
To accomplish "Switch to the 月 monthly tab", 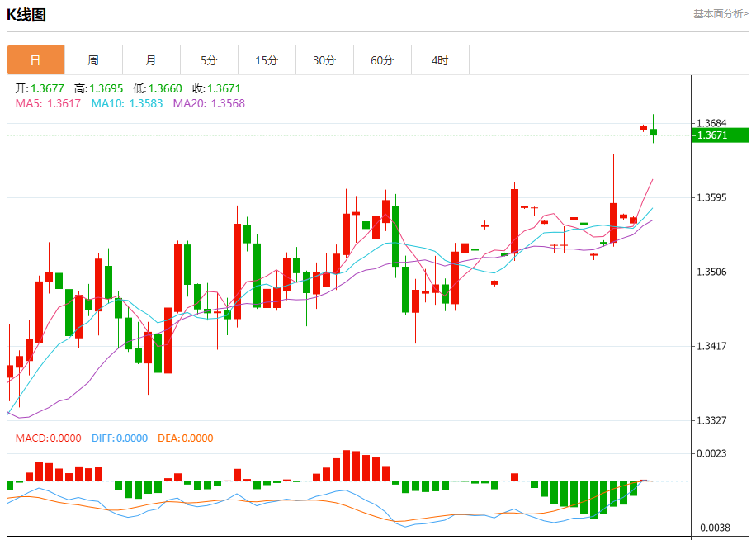I will coord(151,60).
